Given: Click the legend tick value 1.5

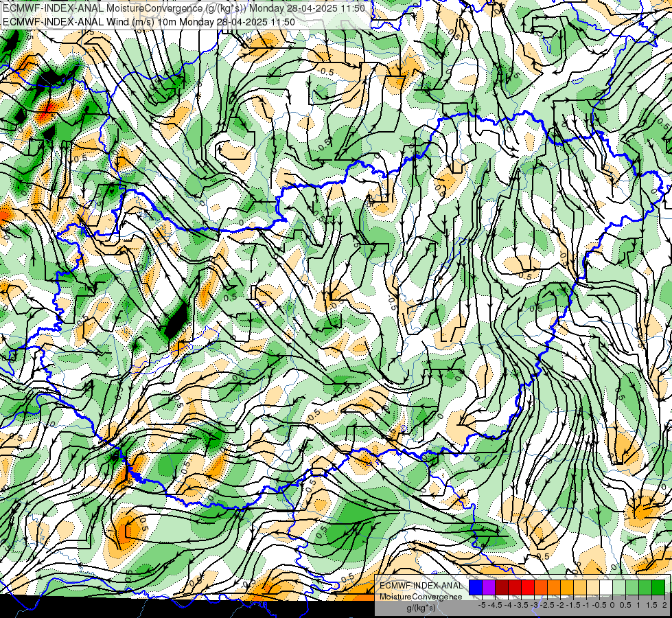Looking at the screenshot, I should click(651, 605).
